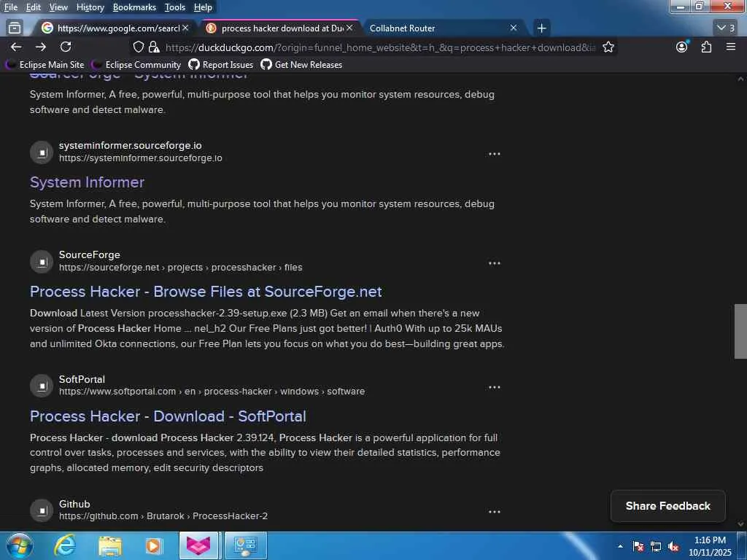This screenshot has height=560, width=747.
Task: Open Process Hacker Download SoftPortal result
Action: tap(168, 416)
